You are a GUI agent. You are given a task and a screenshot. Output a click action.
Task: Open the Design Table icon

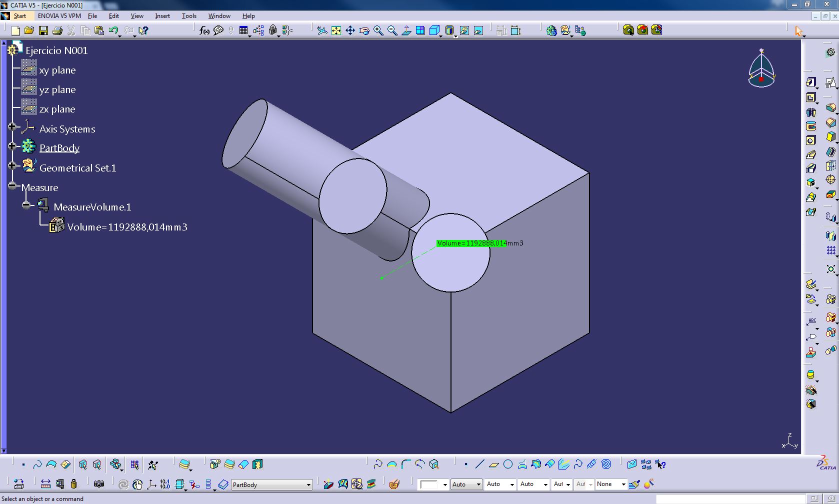243,31
